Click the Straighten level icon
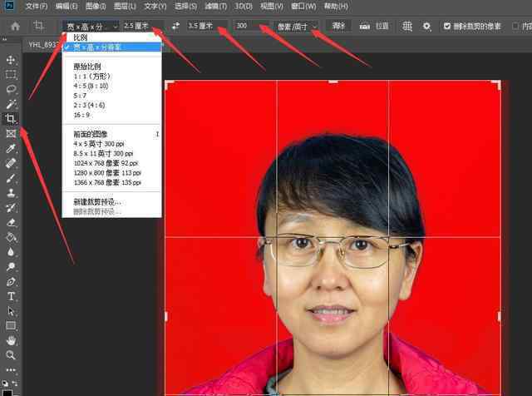The width and height of the screenshot is (532, 396). coord(364,26)
